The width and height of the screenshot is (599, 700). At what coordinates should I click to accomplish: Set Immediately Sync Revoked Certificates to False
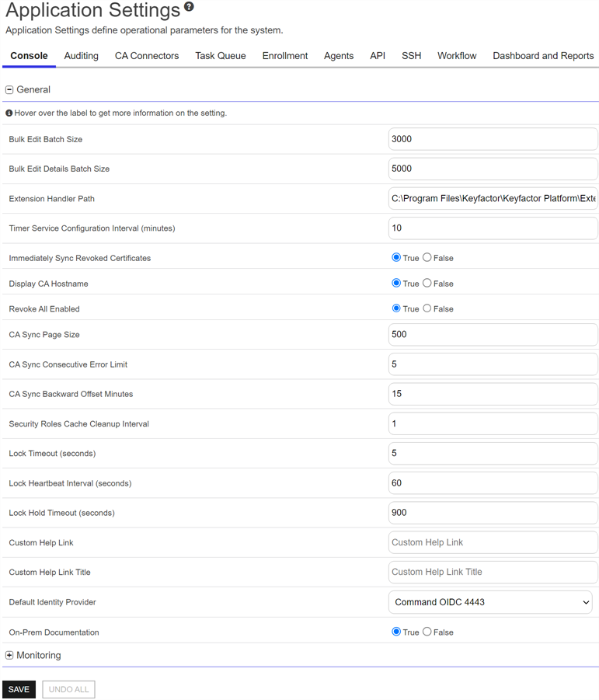[427, 258]
